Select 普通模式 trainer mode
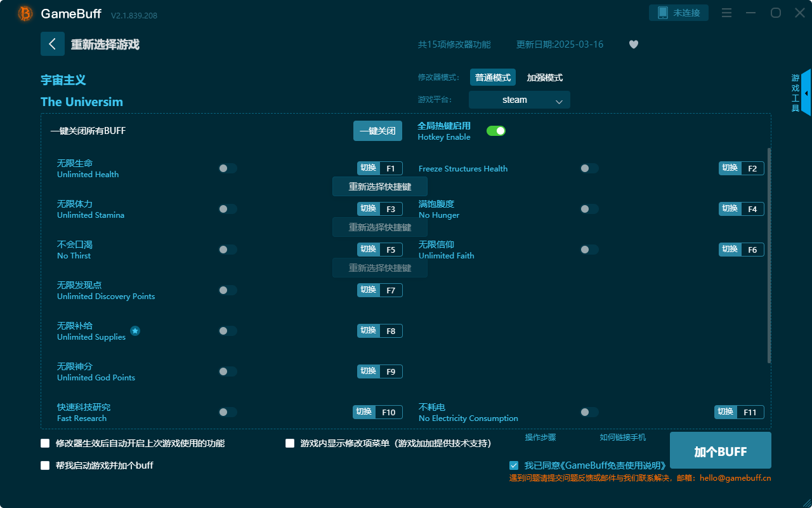This screenshot has height=508, width=812. coord(493,77)
